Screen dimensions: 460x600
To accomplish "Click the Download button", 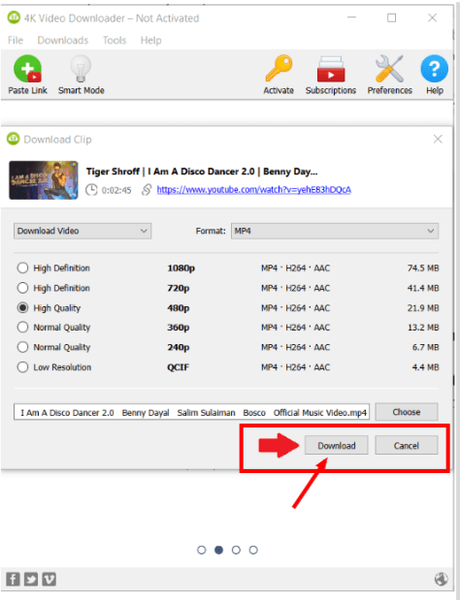I will (336, 445).
